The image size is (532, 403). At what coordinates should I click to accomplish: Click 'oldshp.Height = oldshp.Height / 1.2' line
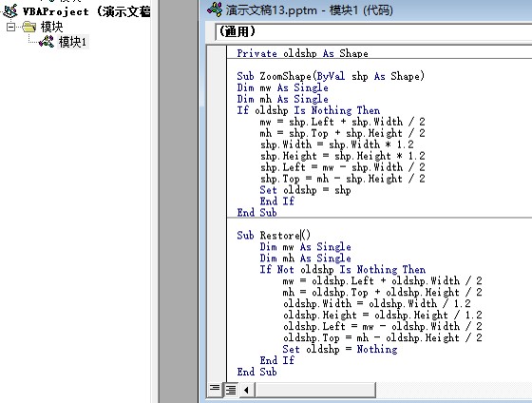pos(382,315)
